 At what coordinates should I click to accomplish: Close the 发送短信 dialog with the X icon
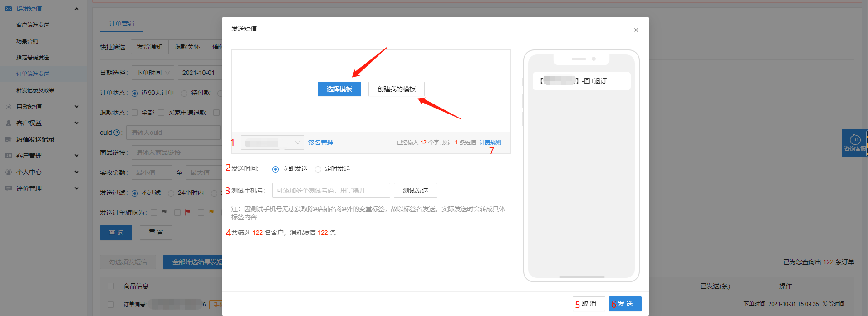pyautogui.click(x=636, y=30)
